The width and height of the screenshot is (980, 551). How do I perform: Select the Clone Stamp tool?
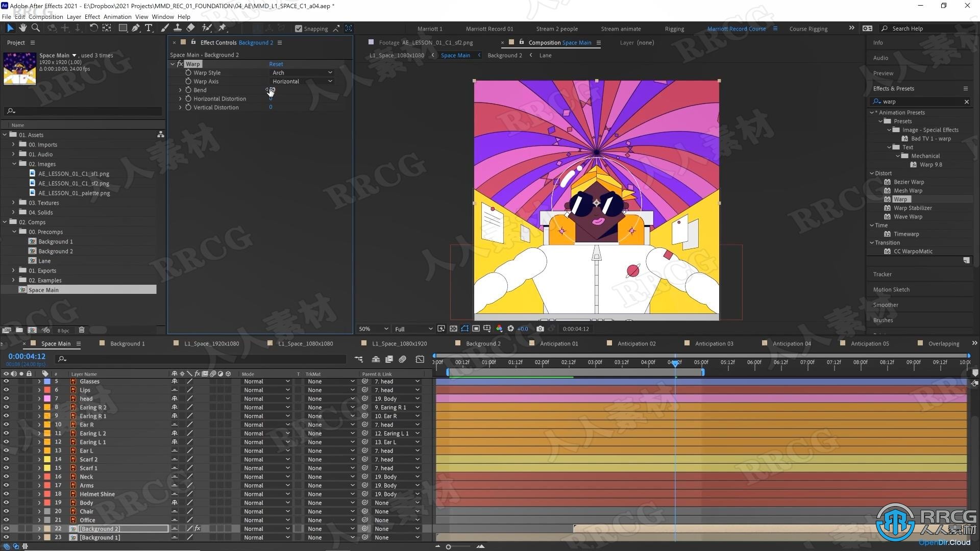click(177, 28)
